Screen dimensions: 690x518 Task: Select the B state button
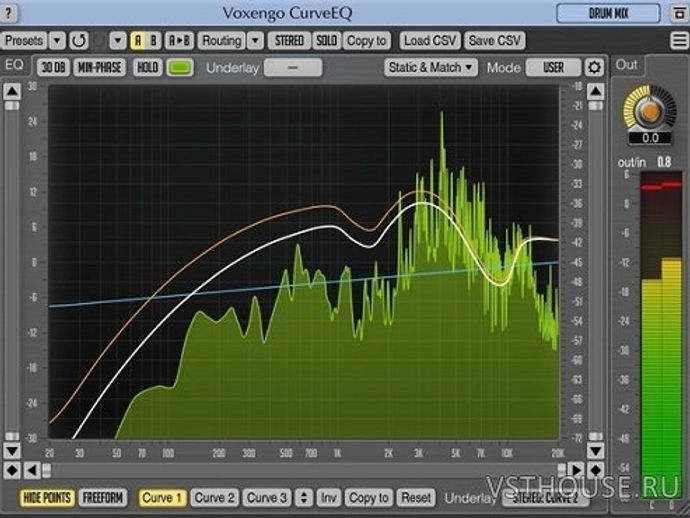point(154,41)
